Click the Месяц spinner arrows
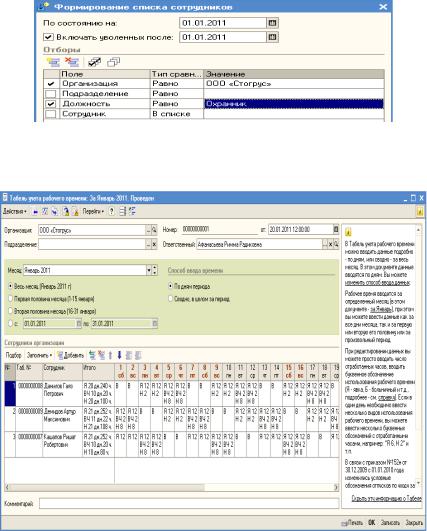This screenshot has width=427, height=531. [155, 270]
